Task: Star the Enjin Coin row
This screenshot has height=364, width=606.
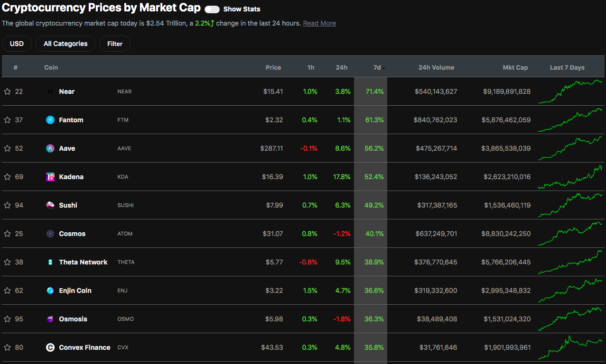Action: pyautogui.click(x=7, y=291)
